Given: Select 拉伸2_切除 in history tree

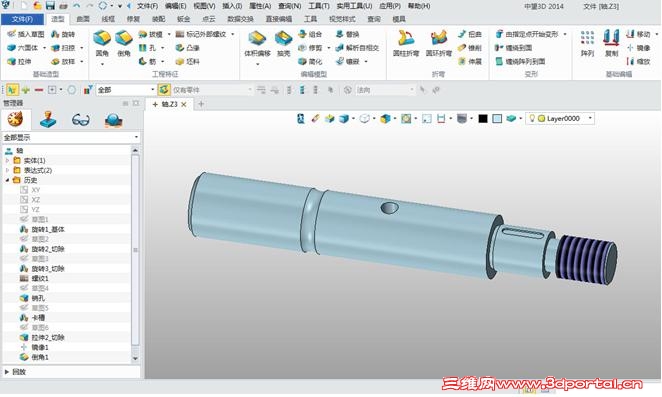Looking at the screenshot, I should pyautogui.click(x=48, y=337).
